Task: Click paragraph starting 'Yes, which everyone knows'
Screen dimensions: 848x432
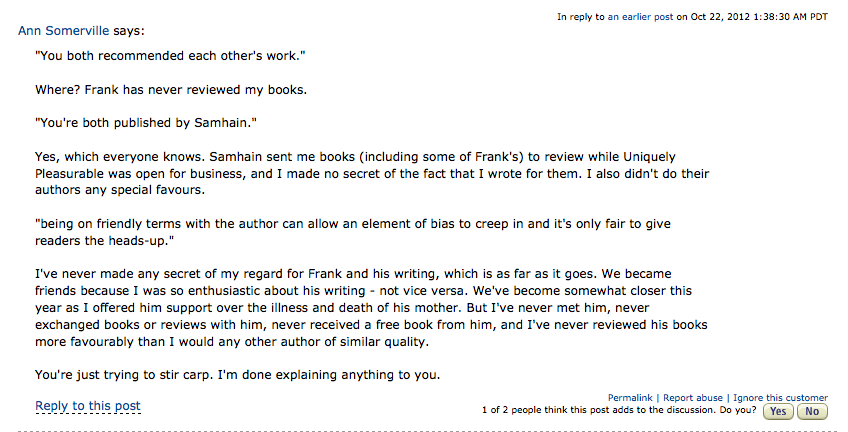Action: [x=372, y=174]
